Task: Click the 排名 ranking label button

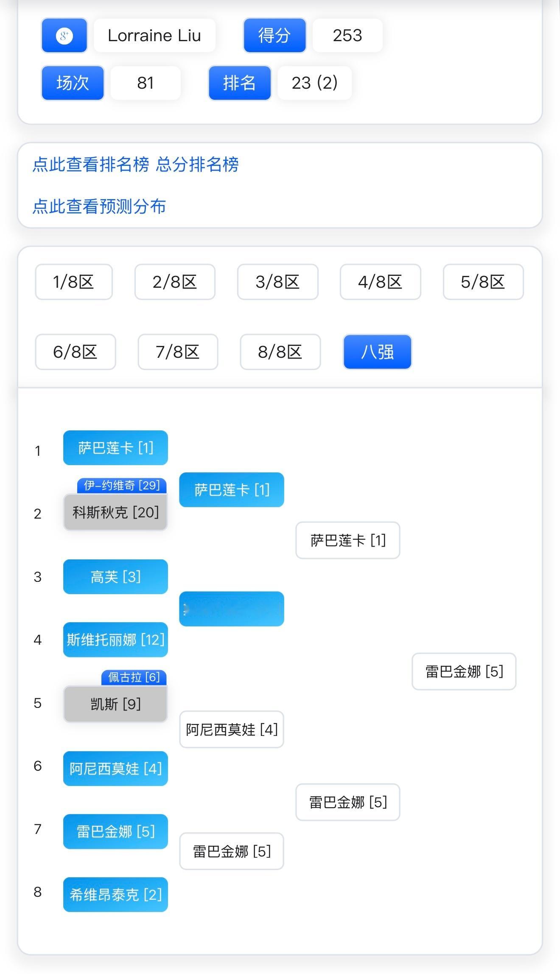Action: [x=239, y=83]
